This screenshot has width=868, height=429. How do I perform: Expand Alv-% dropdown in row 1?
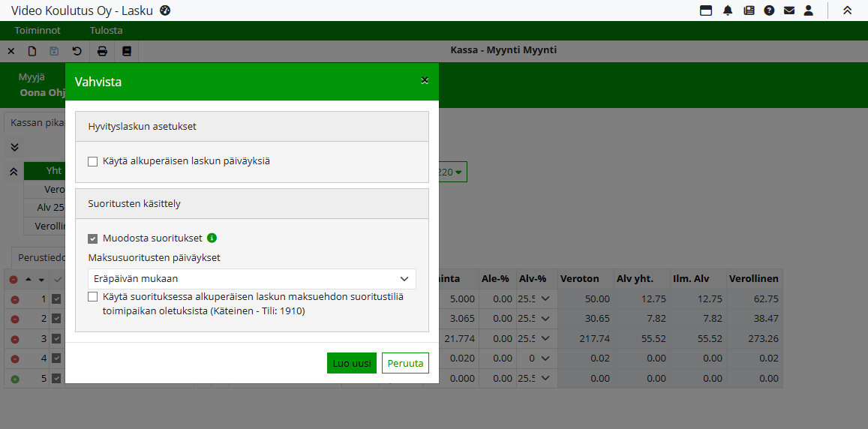[x=545, y=298]
